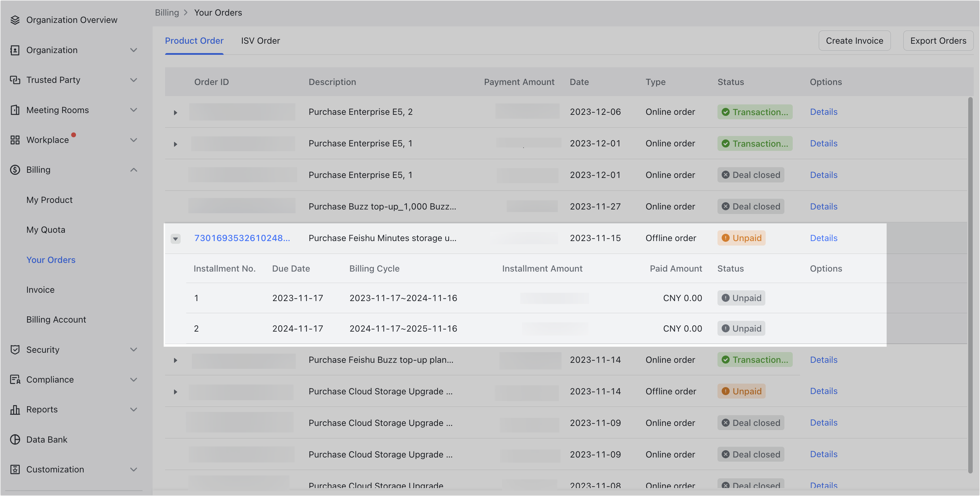Switch to the ISV Order tab
This screenshot has height=496, width=980.
click(x=260, y=40)
